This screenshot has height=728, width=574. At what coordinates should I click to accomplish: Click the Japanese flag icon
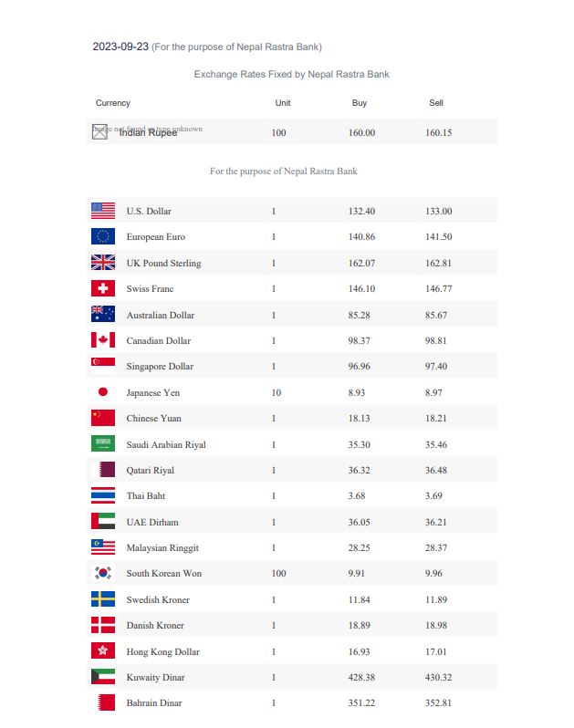[x=102, y=392]
